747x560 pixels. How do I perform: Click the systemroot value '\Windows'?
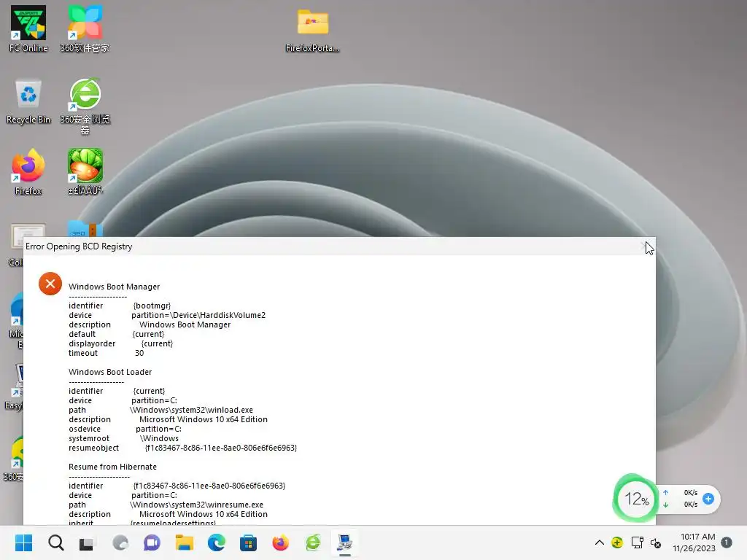click(160, 438)
